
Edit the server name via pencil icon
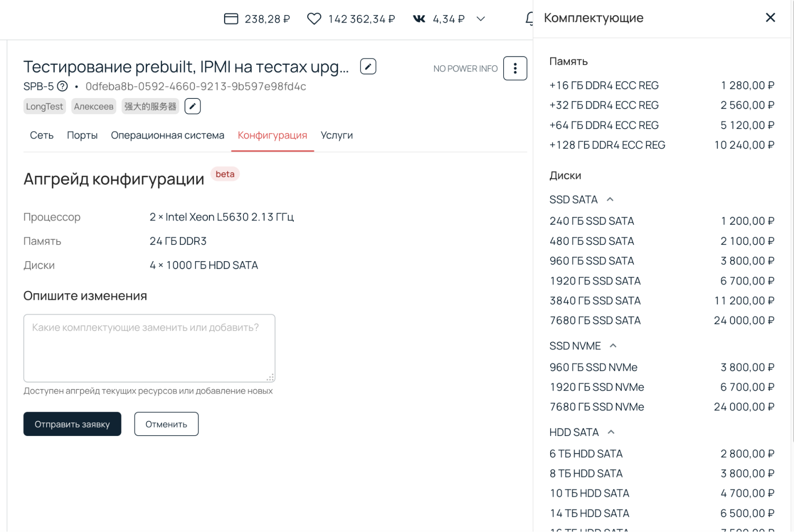367,67
